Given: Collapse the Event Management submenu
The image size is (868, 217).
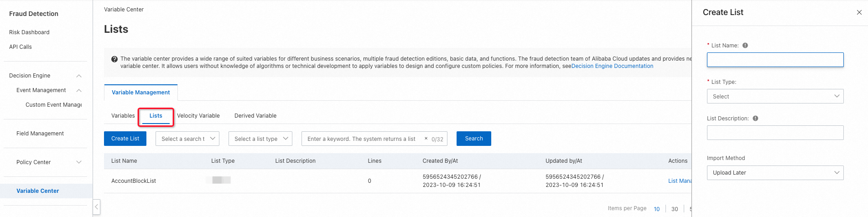Looking at the screenshot, I should pos(79,90).
